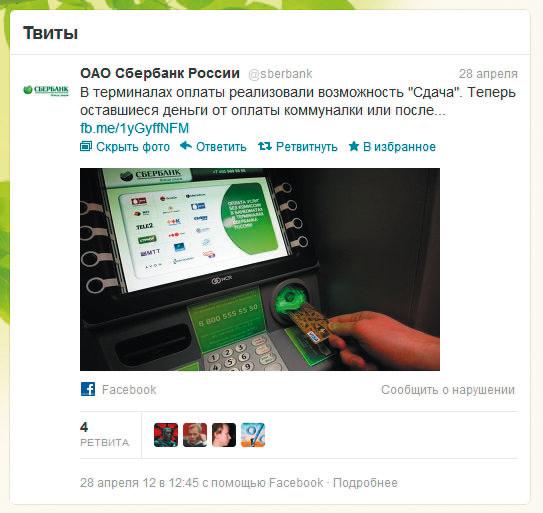Click the retweet arrows icon
Screen dimensions: 543x513
[265, 146]
